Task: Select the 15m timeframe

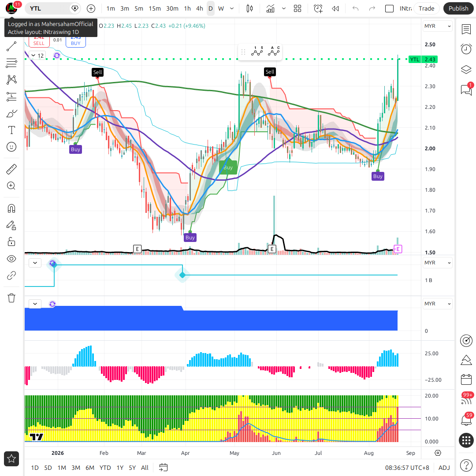Action: coord(155,8)
